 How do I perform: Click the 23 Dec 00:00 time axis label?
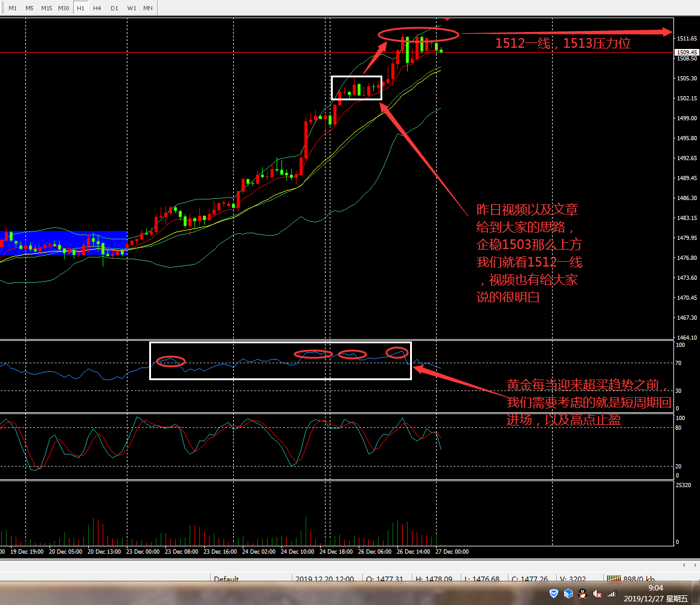[x=143, y=551]
